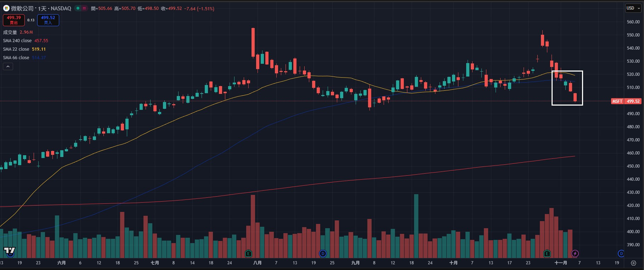644x270 pixels.
Task: Click the white rectangle drawing on recent candles
Action: point(567,71)
